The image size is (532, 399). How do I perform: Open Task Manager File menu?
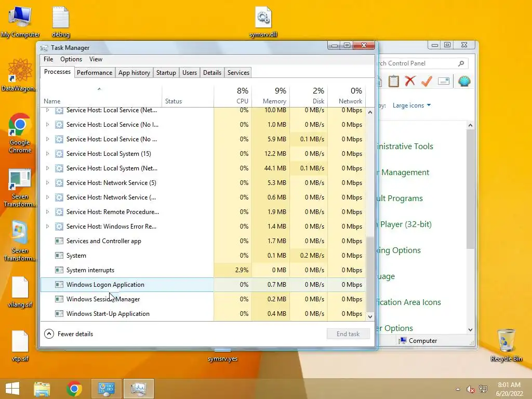(x=48, y=59)
